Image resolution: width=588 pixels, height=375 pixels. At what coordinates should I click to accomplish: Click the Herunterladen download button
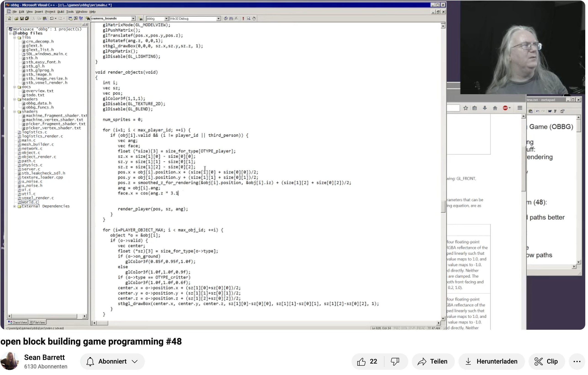493,362
